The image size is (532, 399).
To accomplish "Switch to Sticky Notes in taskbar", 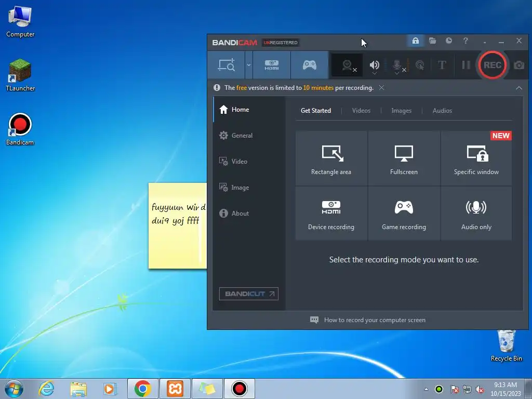I will point(207,389).
